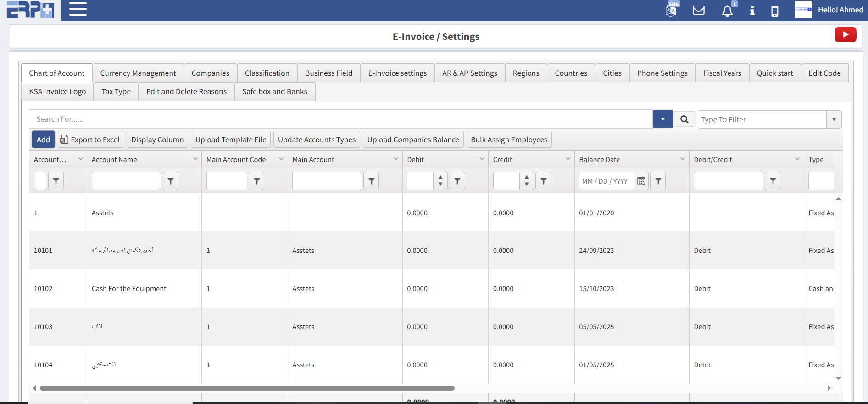Open the mail inbox envelope icon
Viewport: 868px width, 404px height.
698,10
